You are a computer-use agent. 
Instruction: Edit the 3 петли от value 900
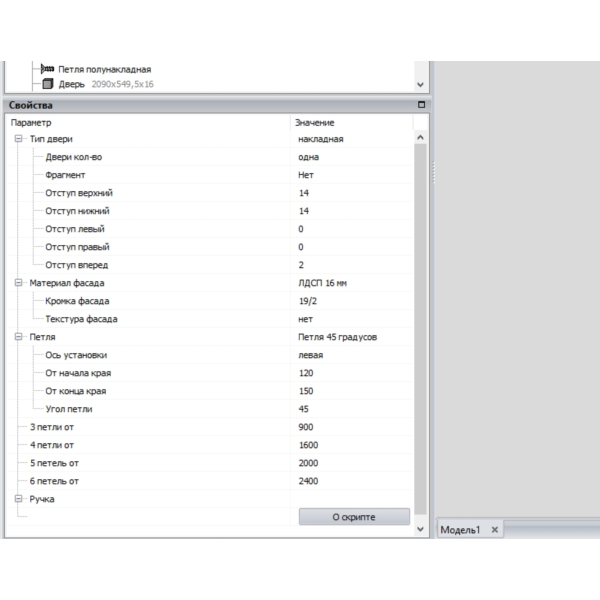352,427
